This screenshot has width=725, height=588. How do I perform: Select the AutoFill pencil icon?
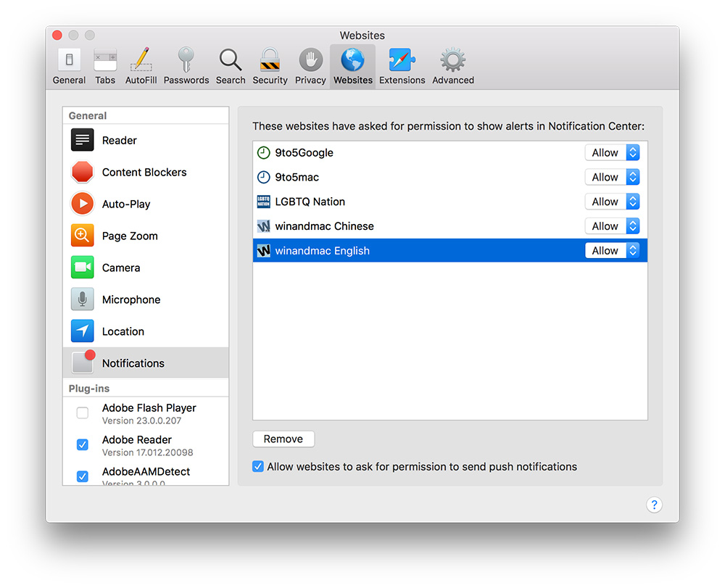tap(141, 61)
